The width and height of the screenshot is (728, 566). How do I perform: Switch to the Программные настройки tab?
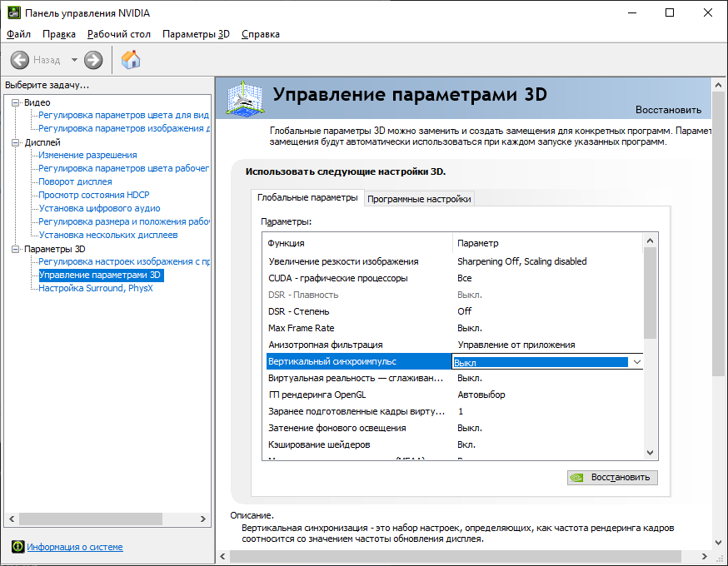[420, 199]
